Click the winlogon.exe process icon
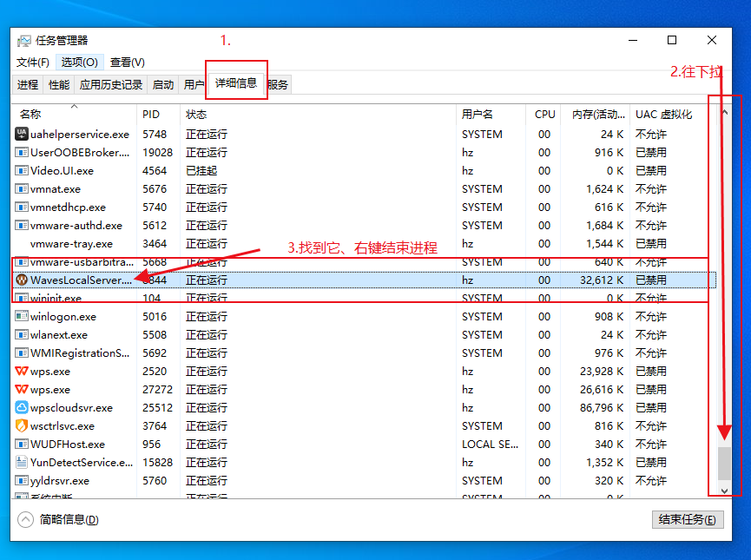Screen dimensions: 751x560 click(x=22, y=316)
